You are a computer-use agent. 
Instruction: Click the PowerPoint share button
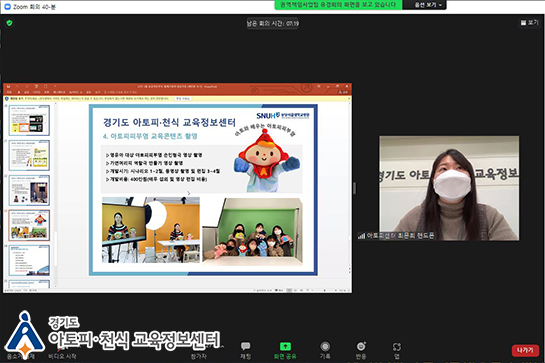343,92
